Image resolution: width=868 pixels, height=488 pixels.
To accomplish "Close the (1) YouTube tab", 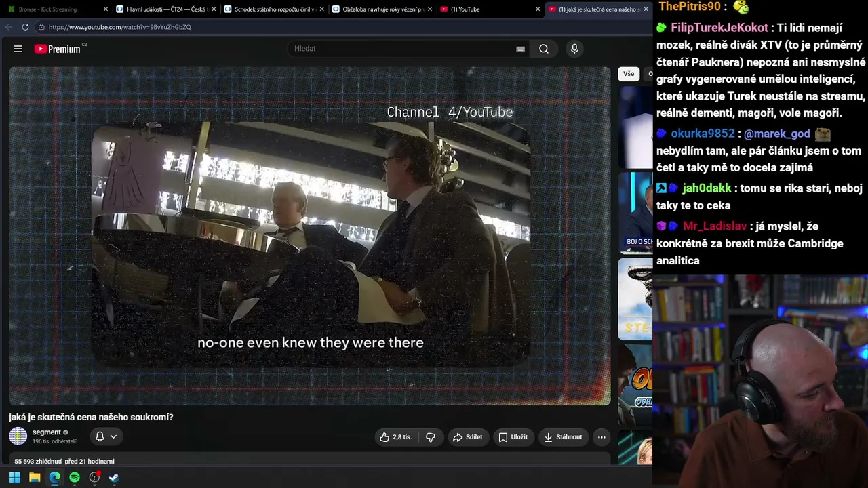I will click(x=538, y=9).
